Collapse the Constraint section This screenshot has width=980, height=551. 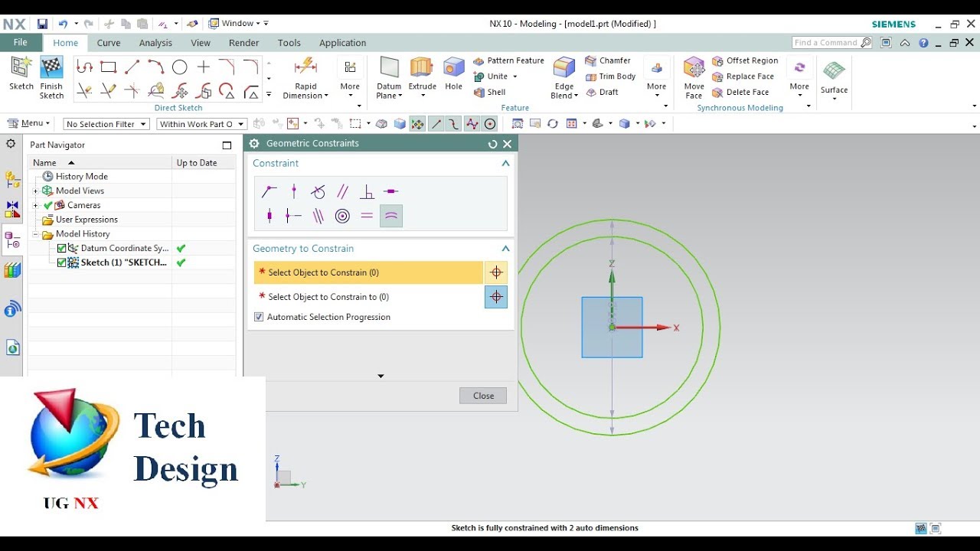tap(505, 164)
